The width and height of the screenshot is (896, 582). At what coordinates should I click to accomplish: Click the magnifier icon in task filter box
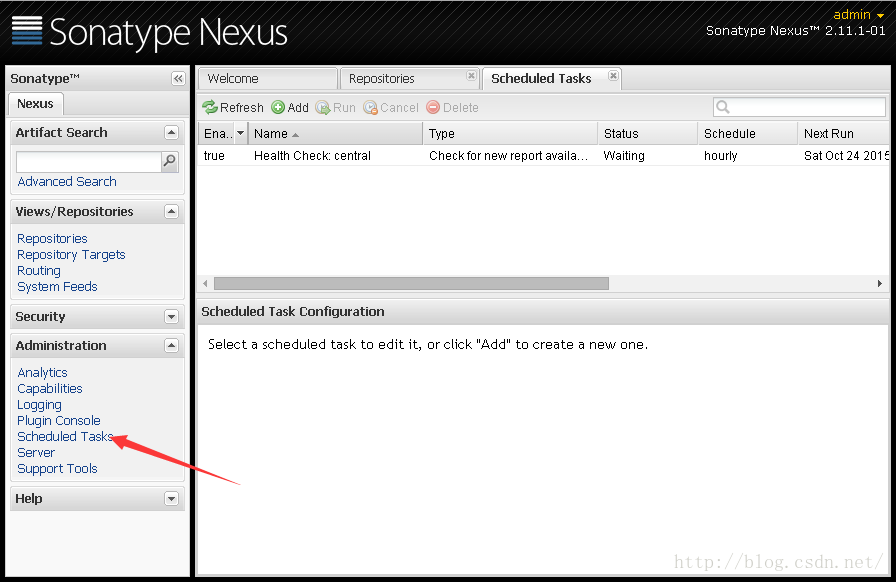[x=723, y=107]
